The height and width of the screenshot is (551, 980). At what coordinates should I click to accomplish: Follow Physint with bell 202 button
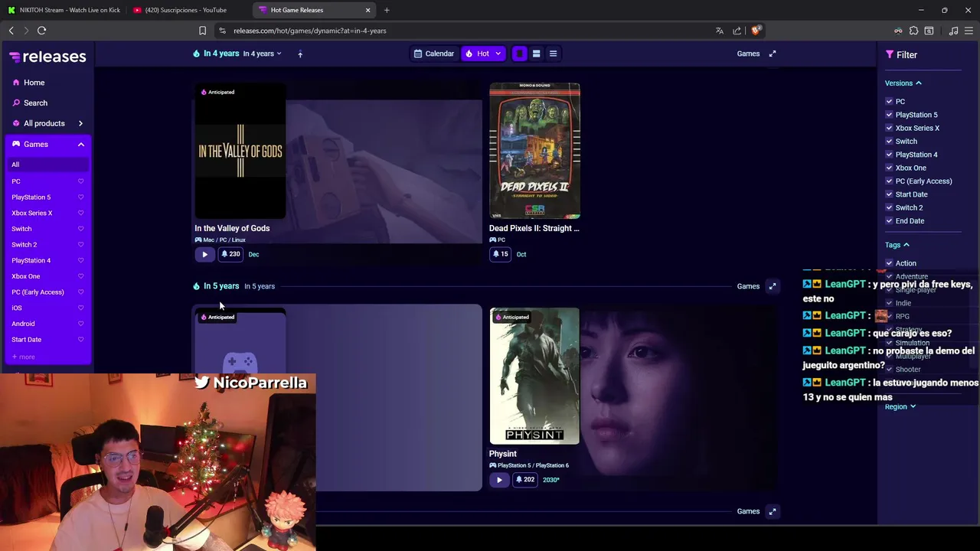coord(525,480)
